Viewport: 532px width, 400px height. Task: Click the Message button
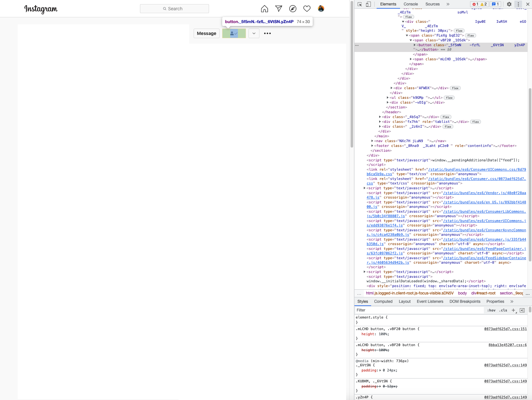point(206,33)
